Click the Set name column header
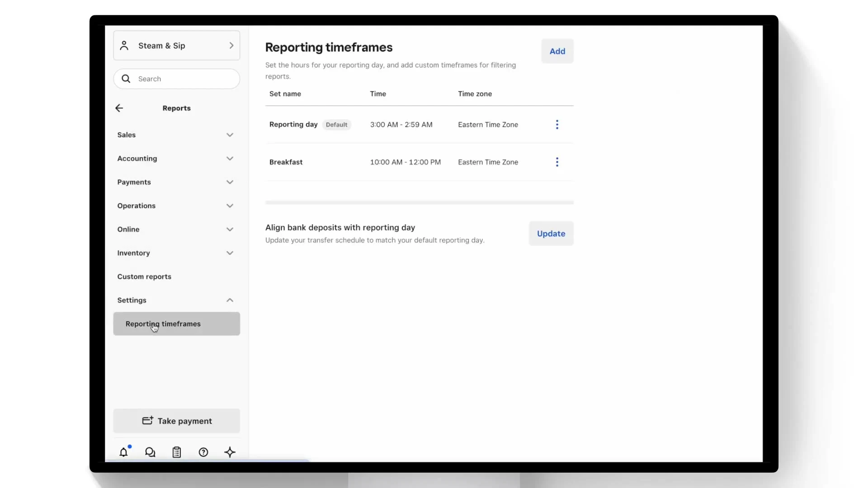This screenshot has width=868, height=488. coord(285,94)
